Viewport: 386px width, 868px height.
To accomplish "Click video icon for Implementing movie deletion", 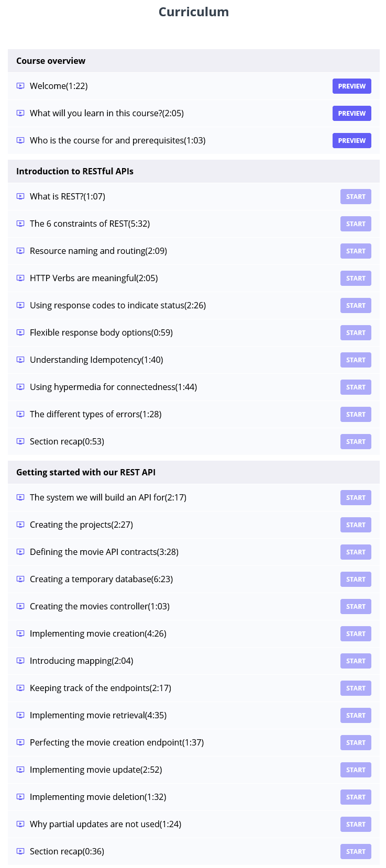I will [x=20, y=797].
